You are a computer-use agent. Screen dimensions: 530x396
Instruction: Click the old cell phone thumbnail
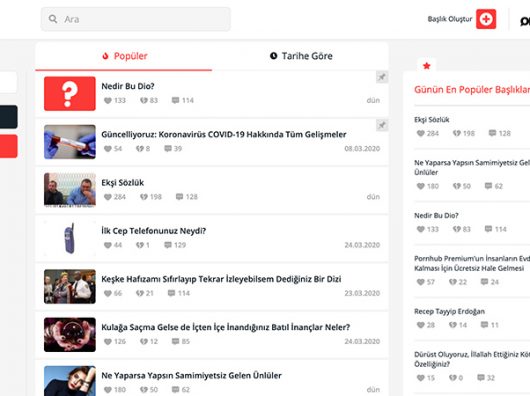pyautogui.click(x=70, y=238)
